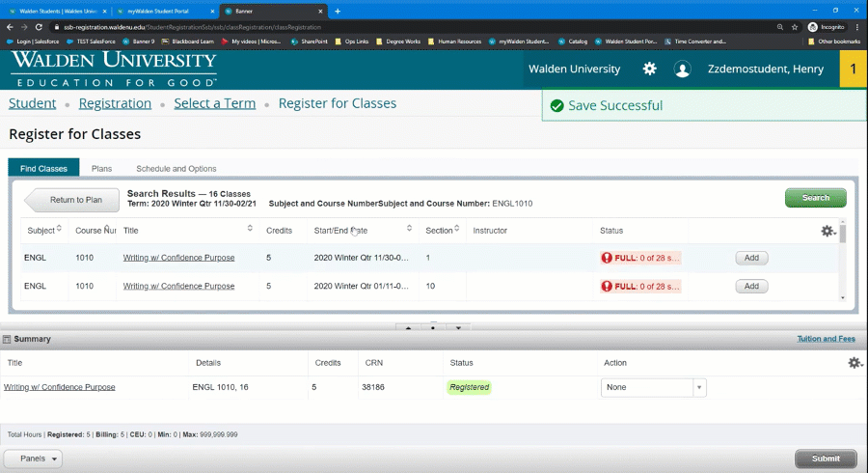The height and width of the screenshot is (473, 868).
Task: Click the Save Successful notification
Action: 704,105
